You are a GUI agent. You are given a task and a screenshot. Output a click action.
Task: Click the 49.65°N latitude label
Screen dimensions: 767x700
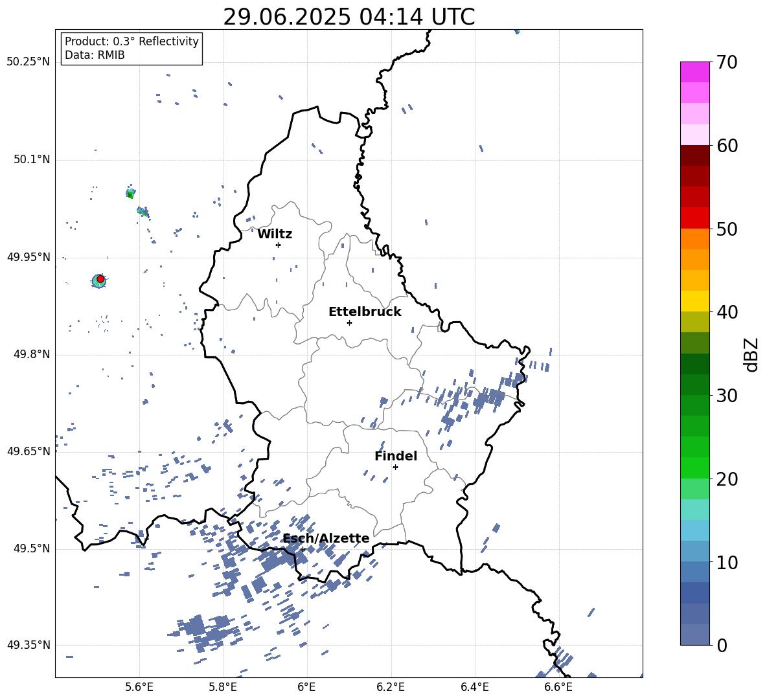(29, 451)
